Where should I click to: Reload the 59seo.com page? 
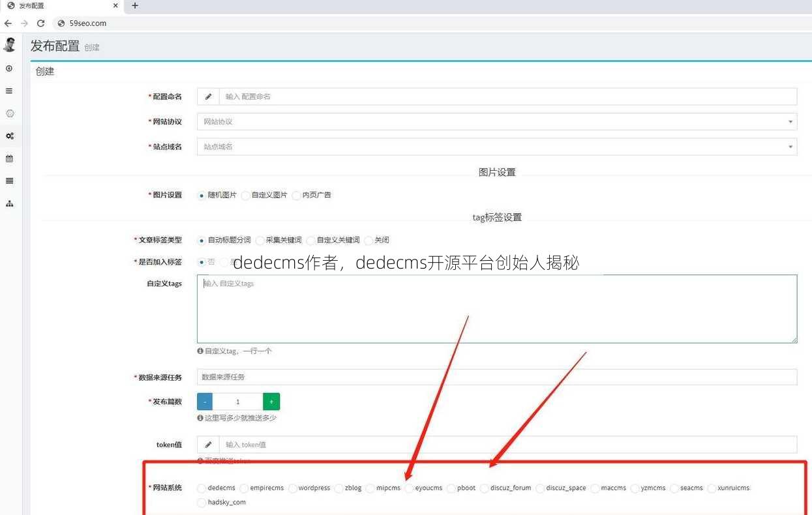(40, 23)
